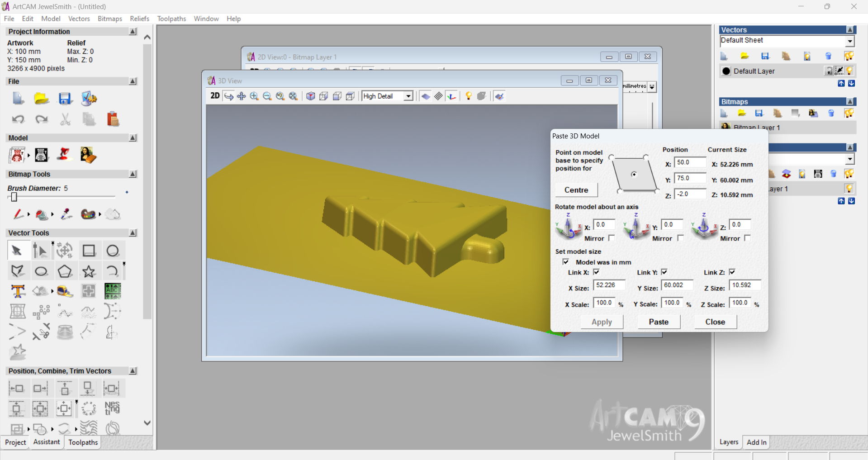This screenshot has width=868, height=460.
Task: Uncheck the Model was in mm checkbox
Action: 565,262
